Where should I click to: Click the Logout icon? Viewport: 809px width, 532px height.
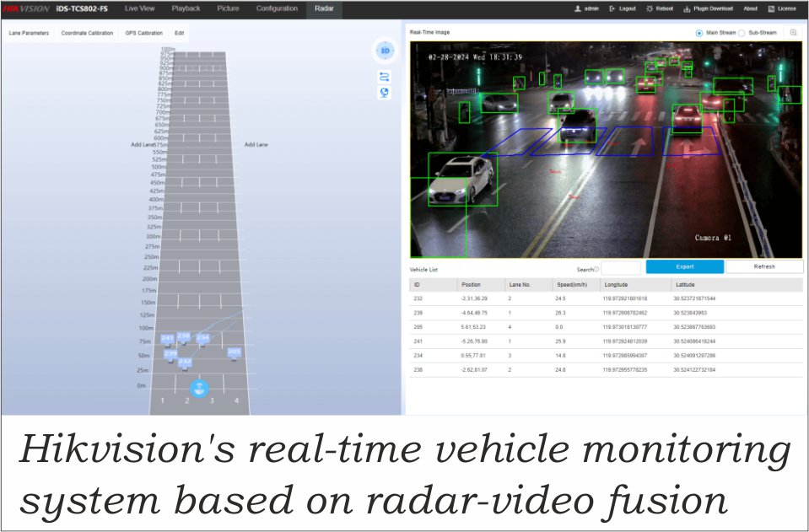(x=612, y=8)
